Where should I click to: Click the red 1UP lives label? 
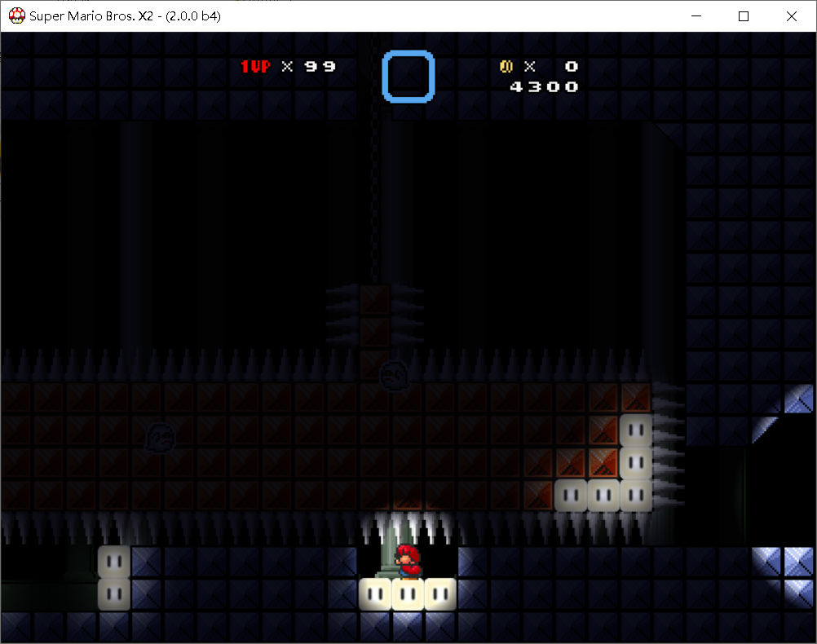(x=255, y=67)
